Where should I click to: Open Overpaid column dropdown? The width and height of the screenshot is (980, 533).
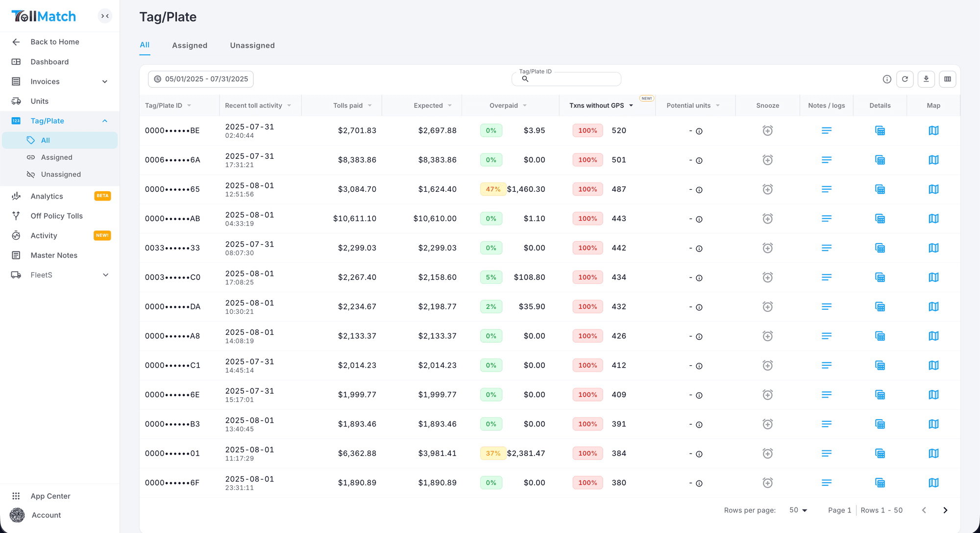pyautogui.click(x=525, y=106)
